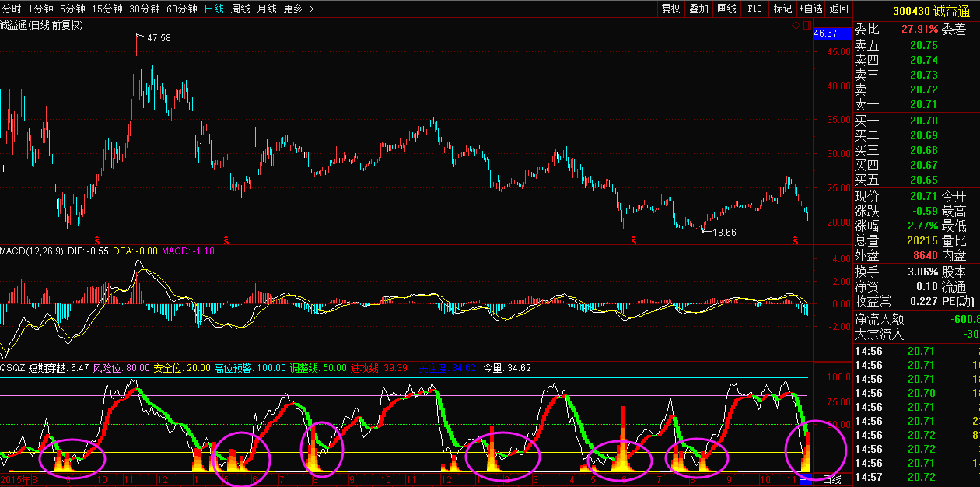Click the 卖一 20.71 ask row
Image resolution: width=980 pixels, height=487 pixels.
(917, 104)
